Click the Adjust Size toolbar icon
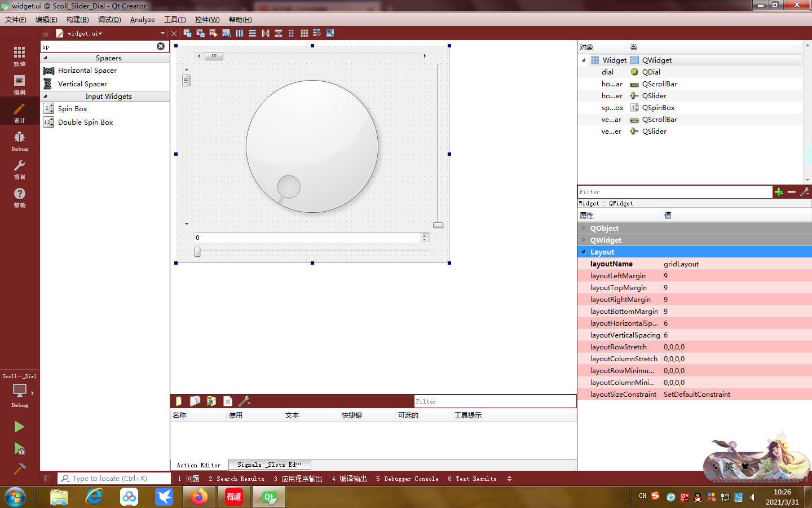 (x=330, y=33)
